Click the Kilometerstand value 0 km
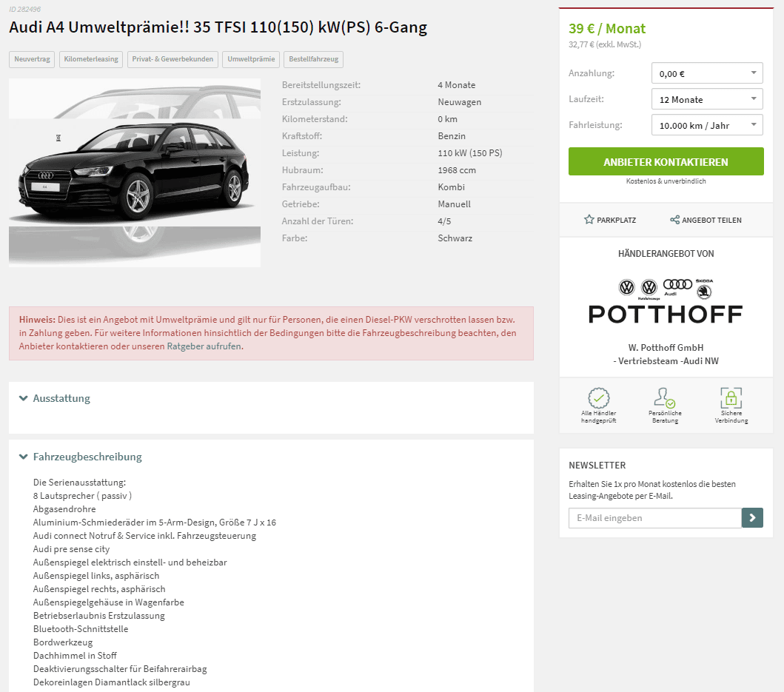 click(447, 119)
